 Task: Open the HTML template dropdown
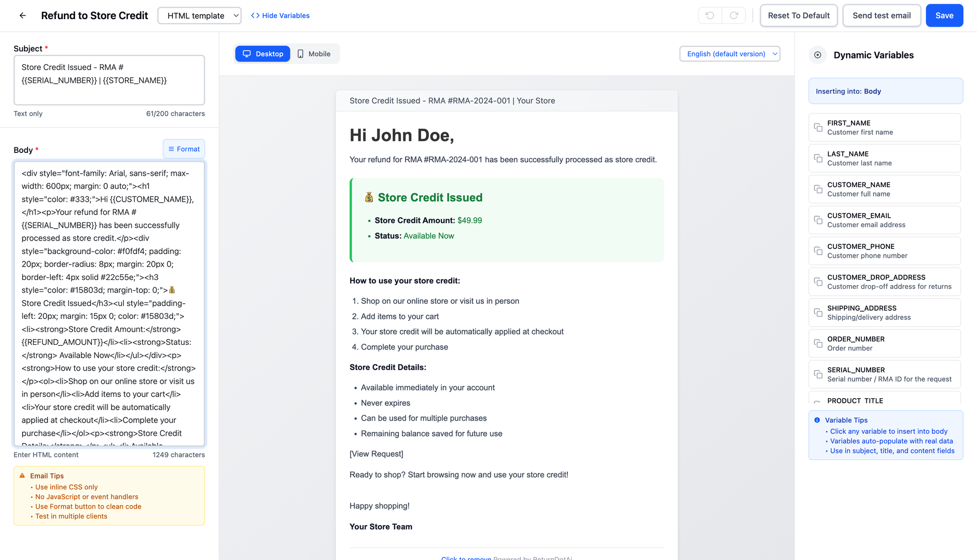[x=199, y=16]
